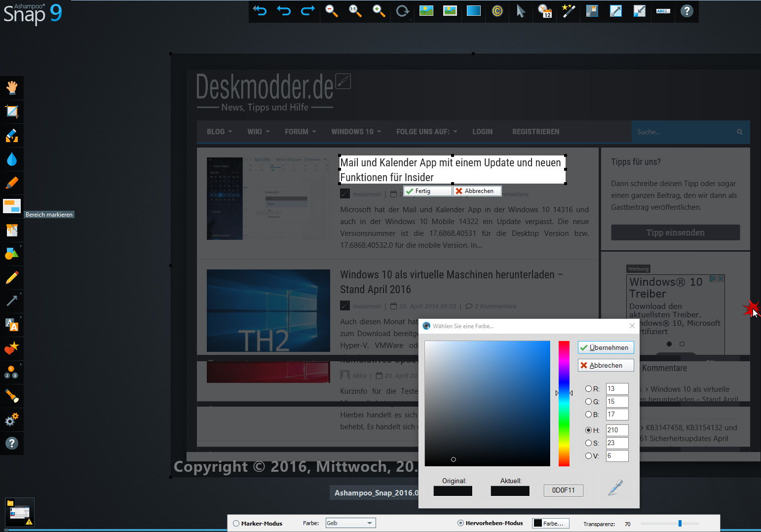The width and height of the screenshot is (761, 532).
Task: Click Fertig to finish the selection
Action: pyautogui.click(x=428, y=191)
